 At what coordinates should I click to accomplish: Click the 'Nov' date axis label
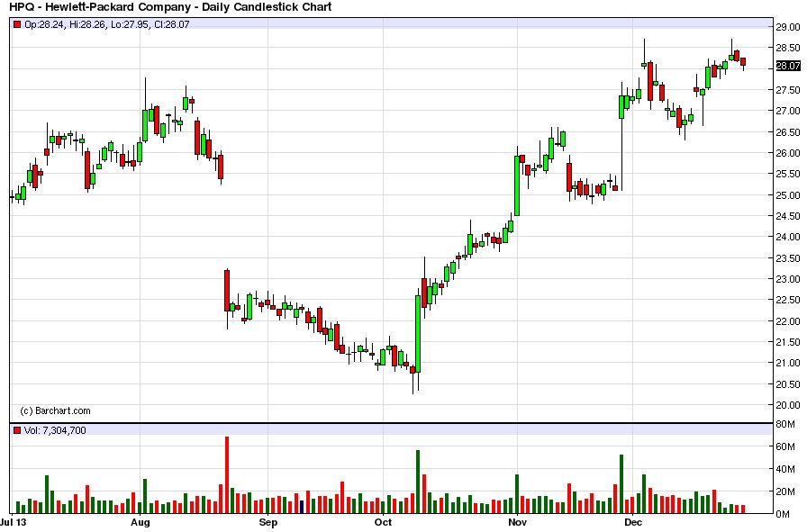517,522
